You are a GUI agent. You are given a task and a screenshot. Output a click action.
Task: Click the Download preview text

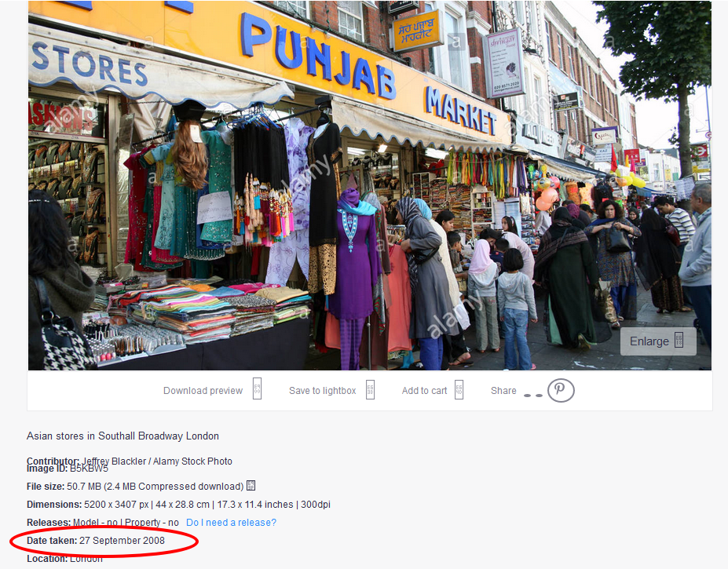(x=203, y=391)
